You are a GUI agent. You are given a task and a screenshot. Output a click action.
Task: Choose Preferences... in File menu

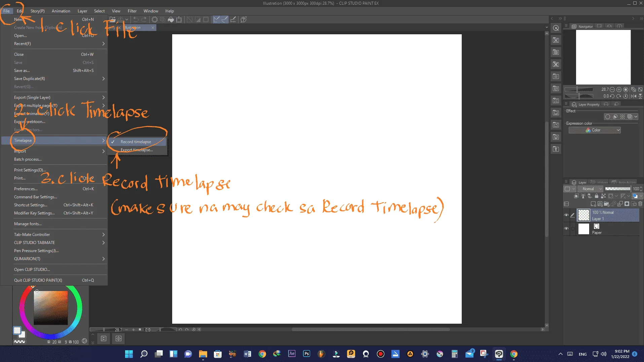coord(54,189)
